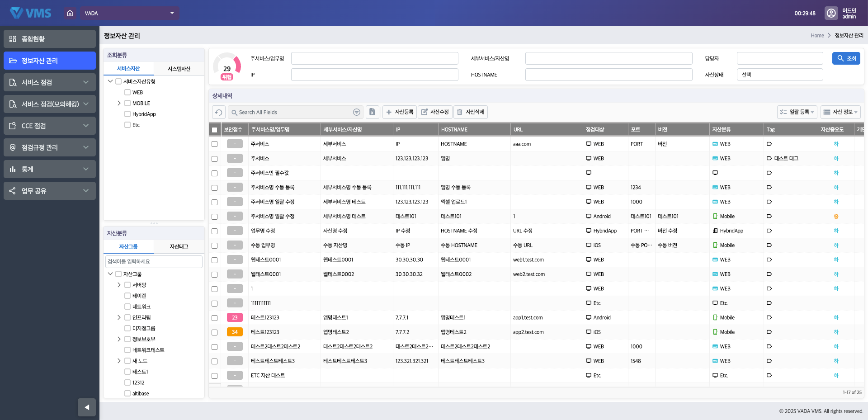Click the 자산수정 button
Viewport: 868px width, 420px height.
[x=435, y=112]
